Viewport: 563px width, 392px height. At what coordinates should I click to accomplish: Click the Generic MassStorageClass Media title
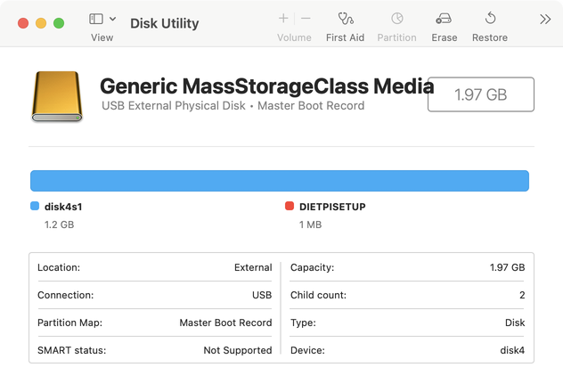[266, 86]
